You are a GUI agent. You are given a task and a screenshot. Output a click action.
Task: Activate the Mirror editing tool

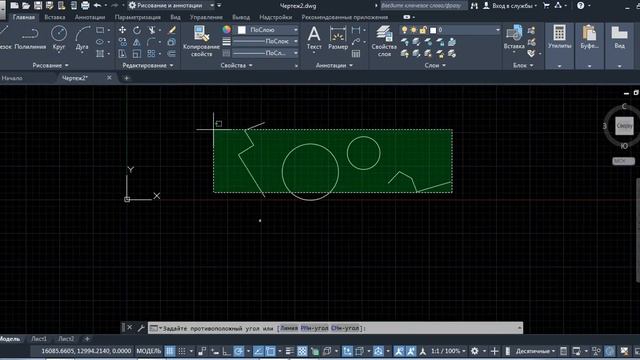[x=137, y=42]
